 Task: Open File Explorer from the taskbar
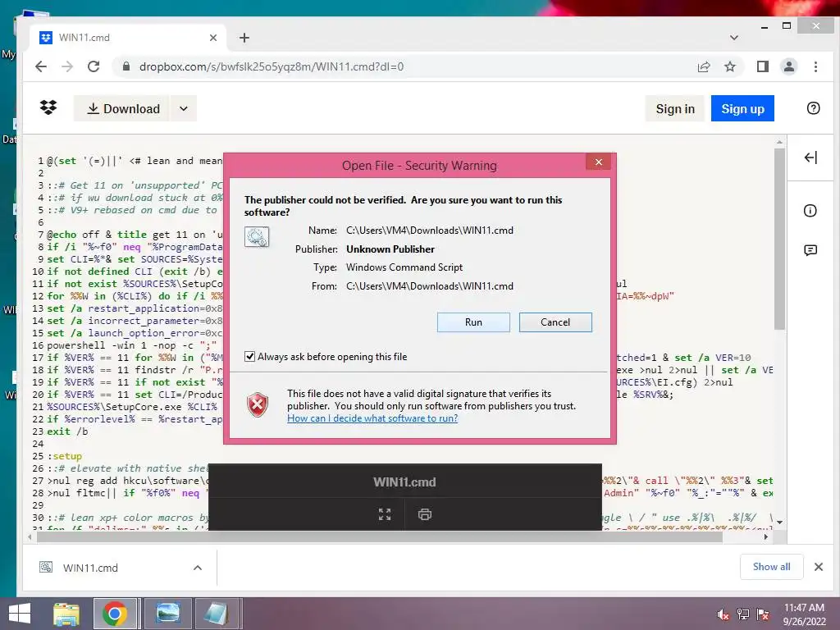coord(66,614)
